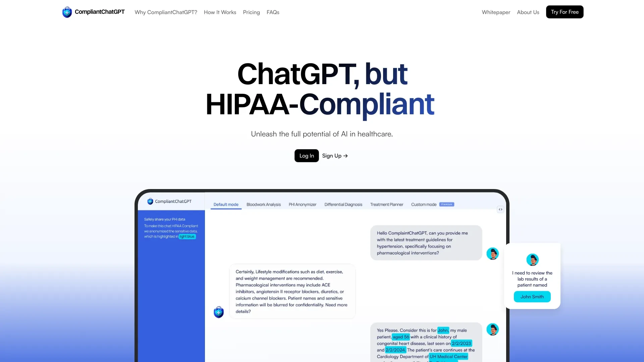Click the Log In button
This screenshot has width=644, height=362.
click(307, 156)
